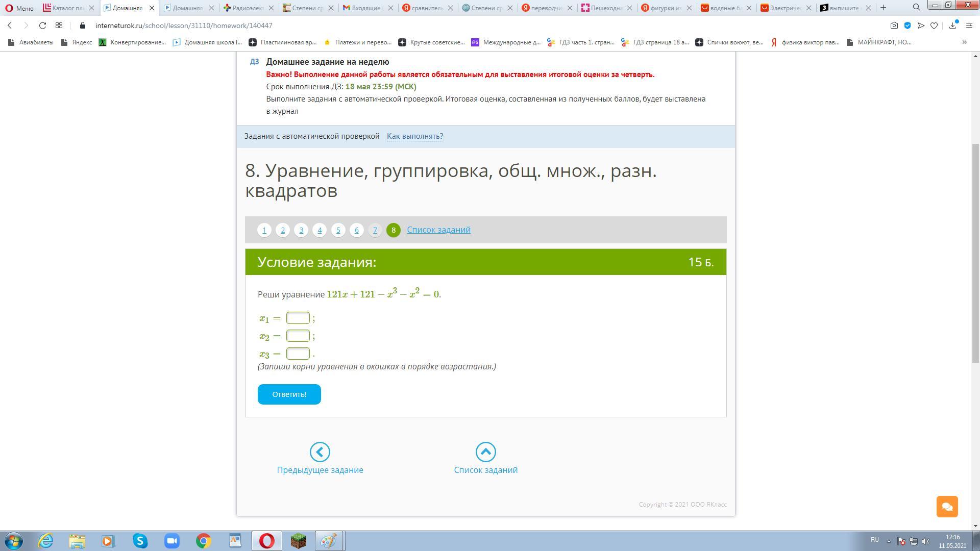Open the speed dial grid icon

coord(59,26)
